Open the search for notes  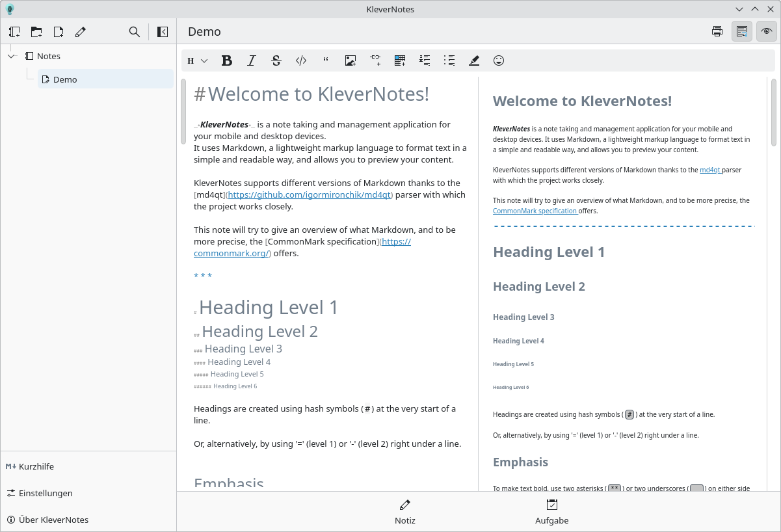[x=134, y=31]
